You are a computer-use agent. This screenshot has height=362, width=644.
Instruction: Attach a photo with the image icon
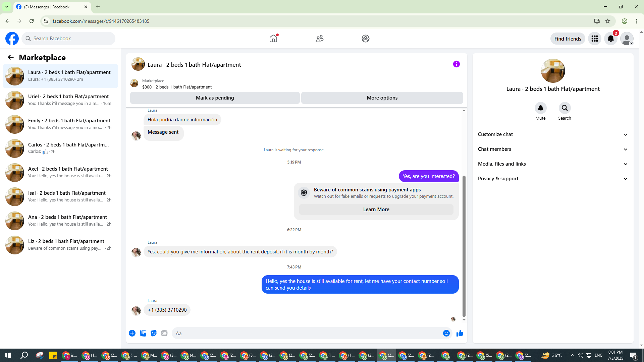pyautogui.click(x=143, y=333)
